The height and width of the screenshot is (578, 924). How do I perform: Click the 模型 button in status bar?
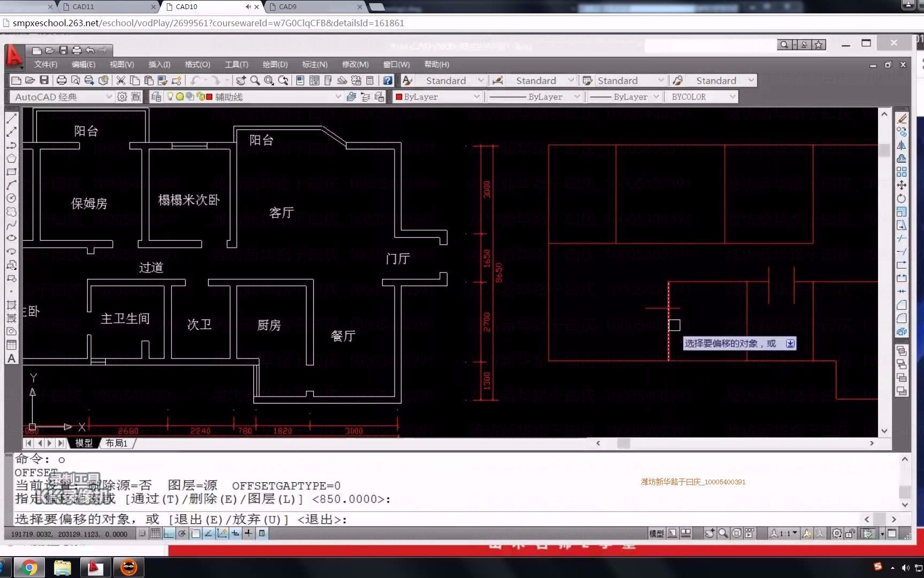coord(656,534)
